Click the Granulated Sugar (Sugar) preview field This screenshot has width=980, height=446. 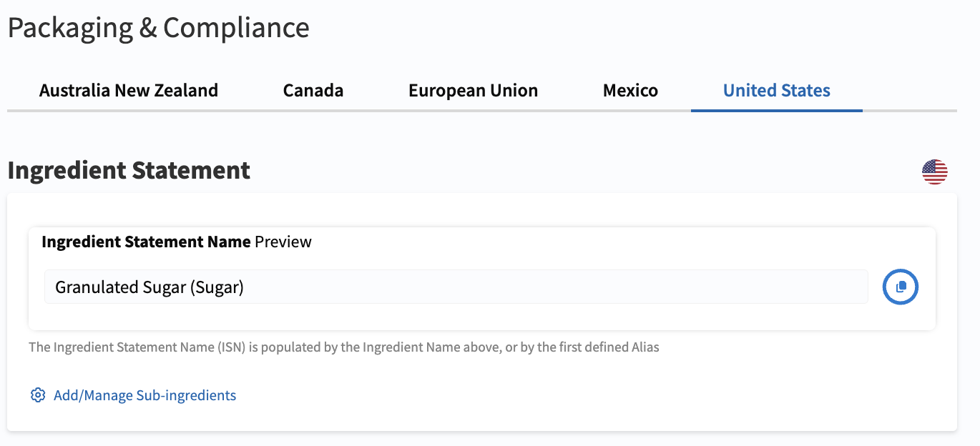pyautogui.click(x=456, y=287)
